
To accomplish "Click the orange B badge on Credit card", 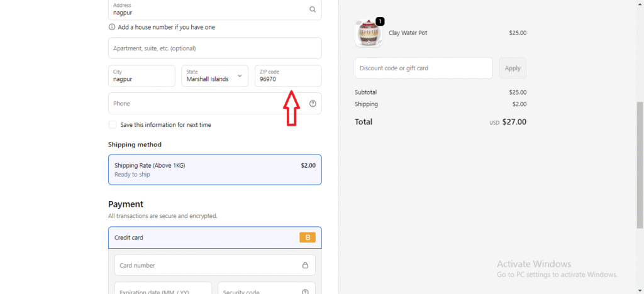I will pos(307,237).
